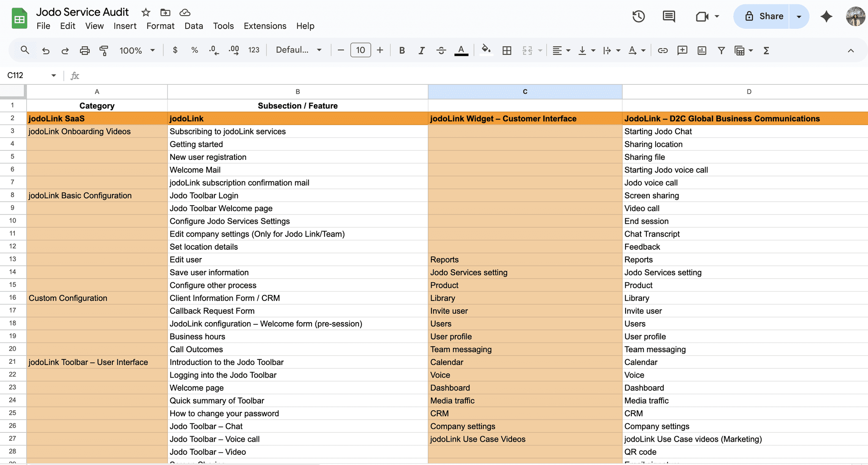Click the borders grid icon

point(506,50)
